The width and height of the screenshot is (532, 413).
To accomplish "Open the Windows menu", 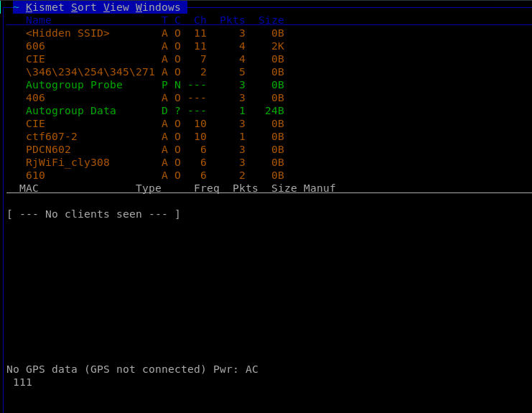I will tap(158, 7).
